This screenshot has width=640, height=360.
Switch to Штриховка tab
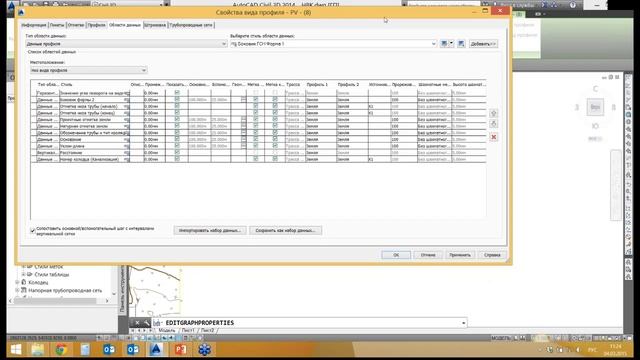coord(155,25)
